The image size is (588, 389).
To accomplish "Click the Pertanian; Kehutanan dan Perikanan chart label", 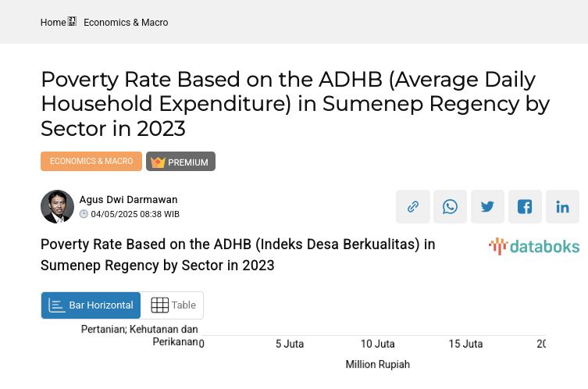I will click(x=139, y=336).
